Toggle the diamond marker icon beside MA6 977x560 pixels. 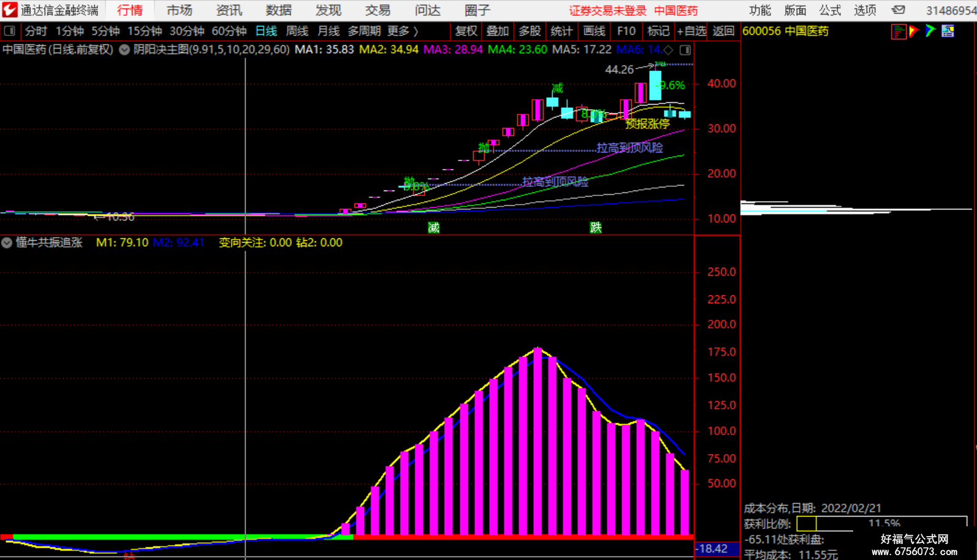coord(669,50)
